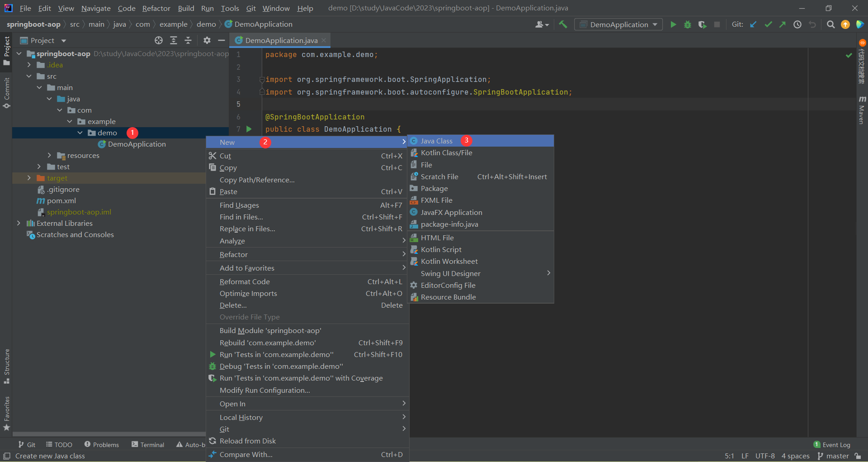
Task: Expand the .idea folder
Action: [29, 65]
